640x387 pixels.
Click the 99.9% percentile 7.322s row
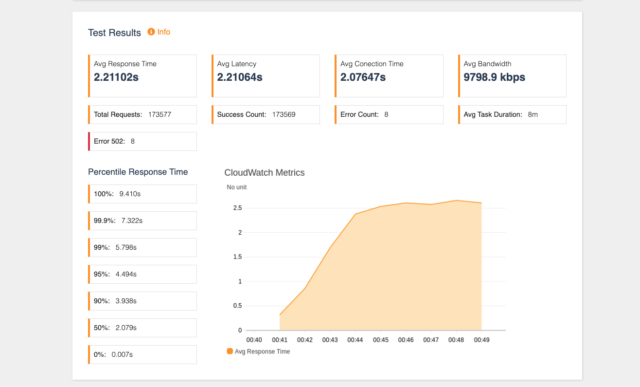click(x=142, y=221)
